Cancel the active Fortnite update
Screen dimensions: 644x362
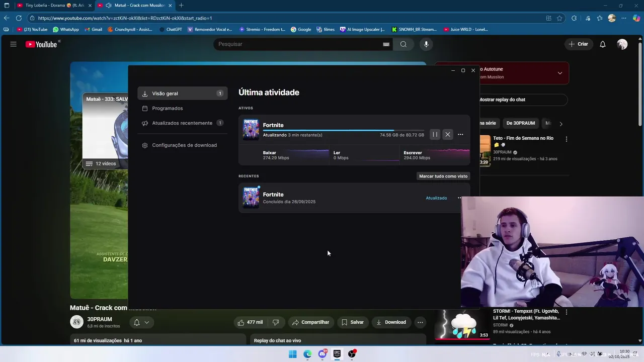coord(448,134)
